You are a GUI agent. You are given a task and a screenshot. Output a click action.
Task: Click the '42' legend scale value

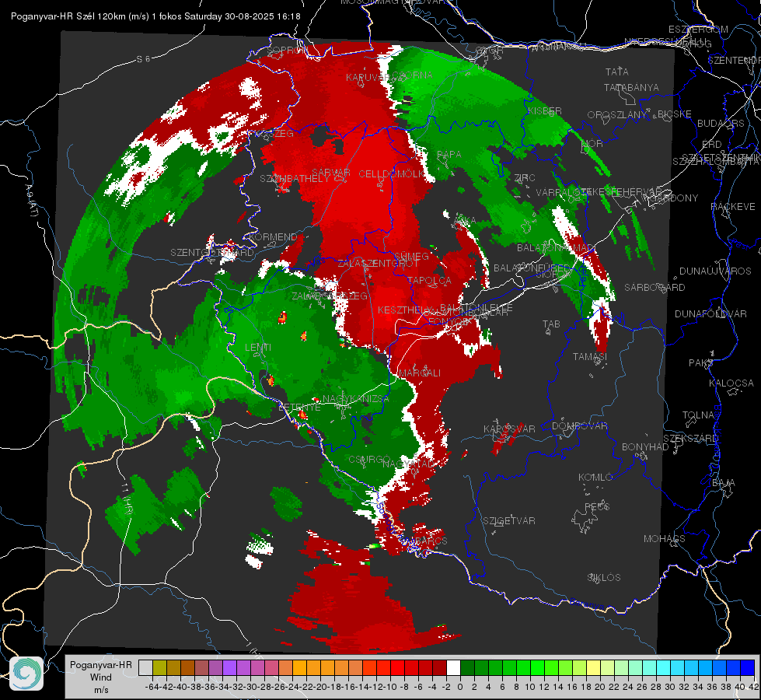pyautogui.click(x=754, y=687)
